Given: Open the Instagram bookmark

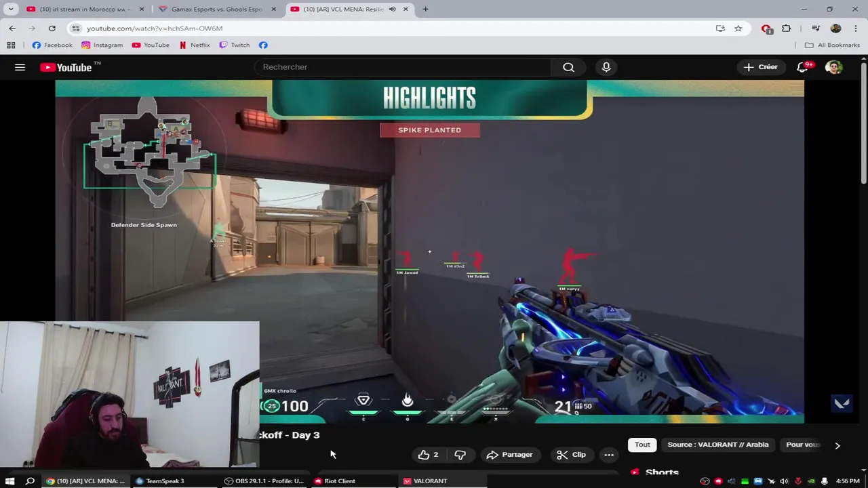Looking at the screenshot, I should point(102,45).
